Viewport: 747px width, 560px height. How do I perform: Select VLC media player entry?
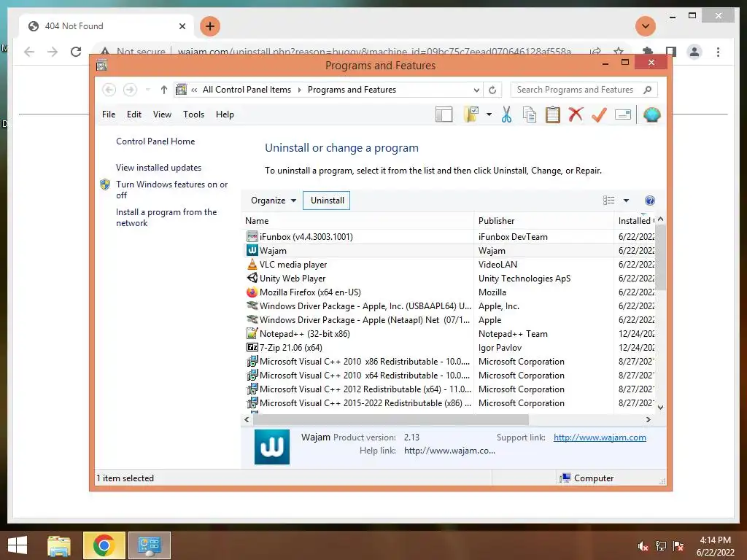449,264
